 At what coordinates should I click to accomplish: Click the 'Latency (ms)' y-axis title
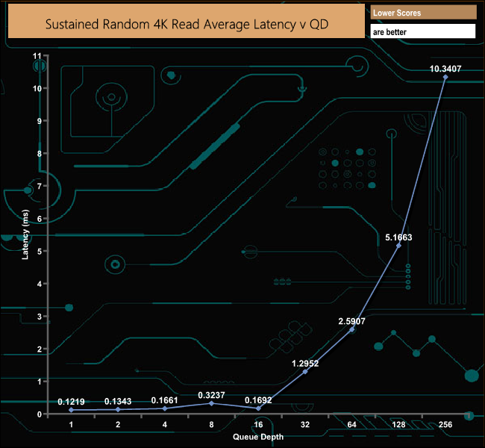coord(25,234)
